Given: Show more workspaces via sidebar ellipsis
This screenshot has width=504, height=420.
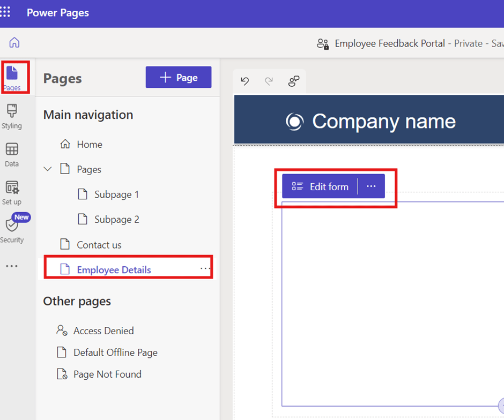Looking at the screenshot, I should [12, 266].
